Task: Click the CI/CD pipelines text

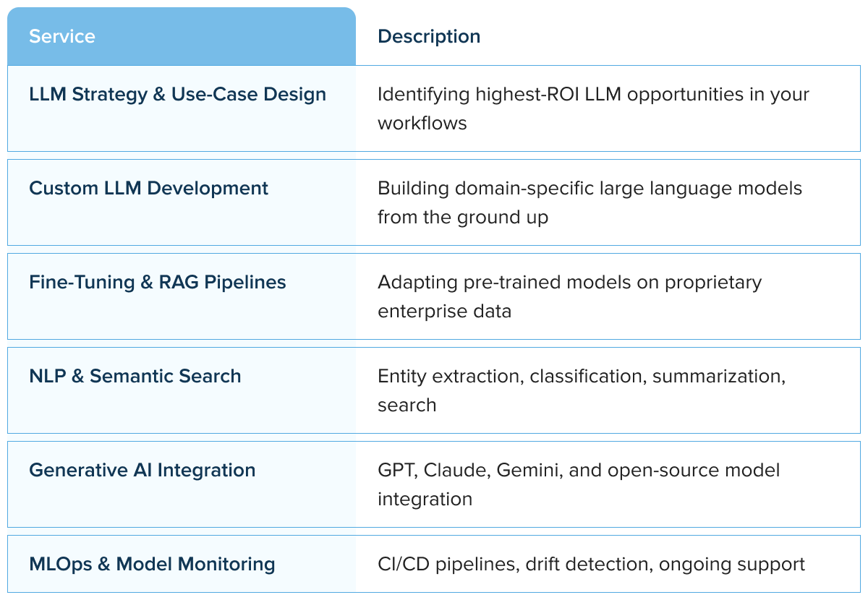Action: click(446, 565)
